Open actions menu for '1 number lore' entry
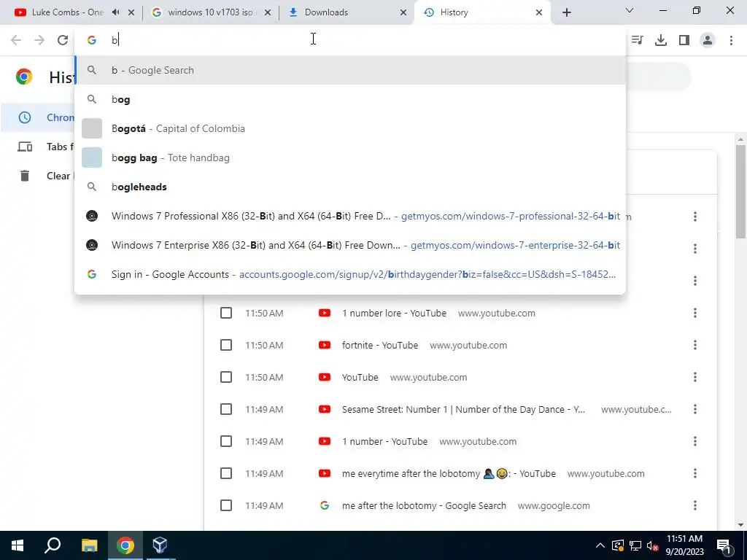The height and width of the screenshot is (560, 747). point(695,313)
